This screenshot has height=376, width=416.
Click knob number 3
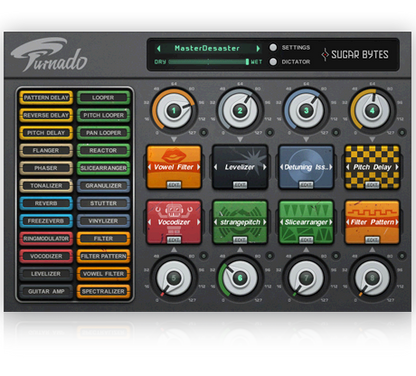[x=306, y=110]
